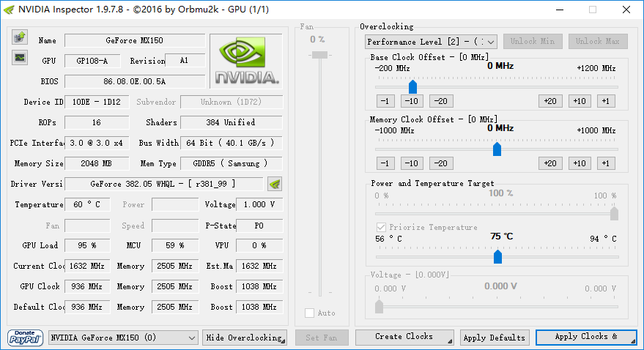Click Voltage value 1.000 V
The width and height of the screenshot is (644, 350).
[259, 204]
